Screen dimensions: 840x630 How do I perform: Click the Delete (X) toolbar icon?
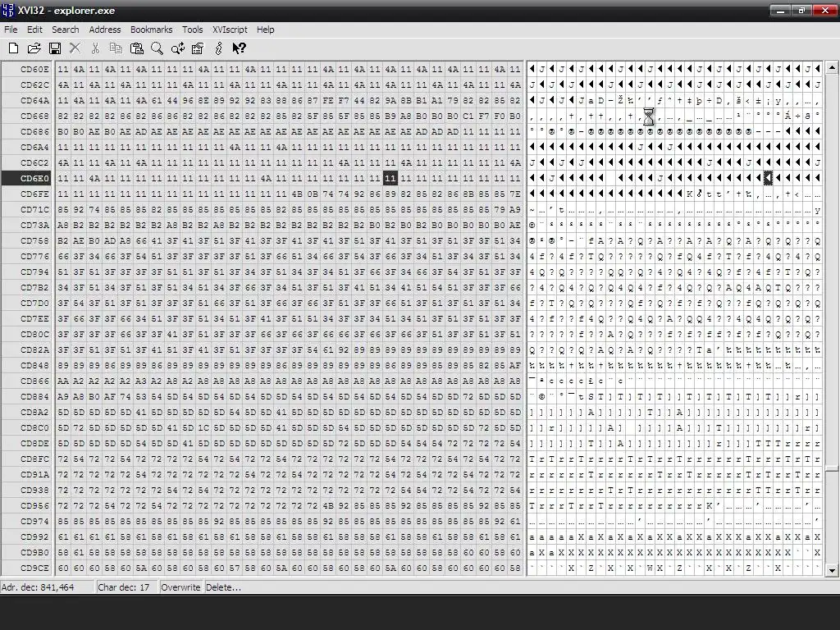pos(75,48)
